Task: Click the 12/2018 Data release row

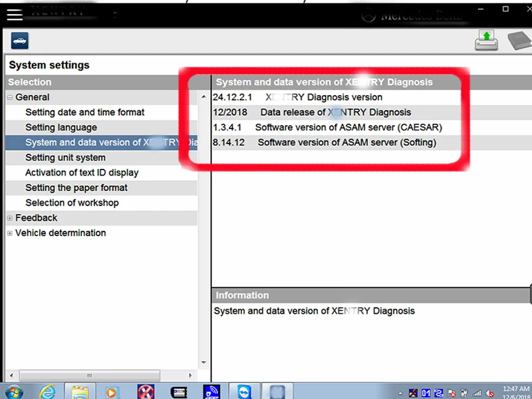Action: click(x=372, y=112)
